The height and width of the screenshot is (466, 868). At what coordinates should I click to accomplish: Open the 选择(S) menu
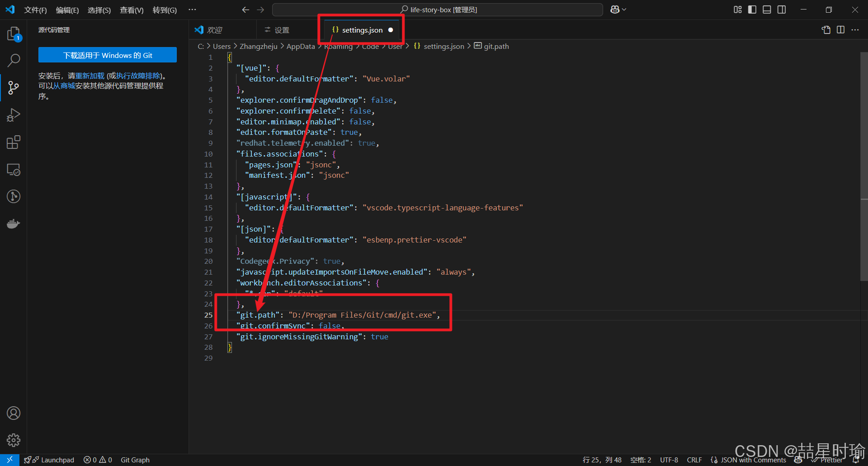point(99,10)
